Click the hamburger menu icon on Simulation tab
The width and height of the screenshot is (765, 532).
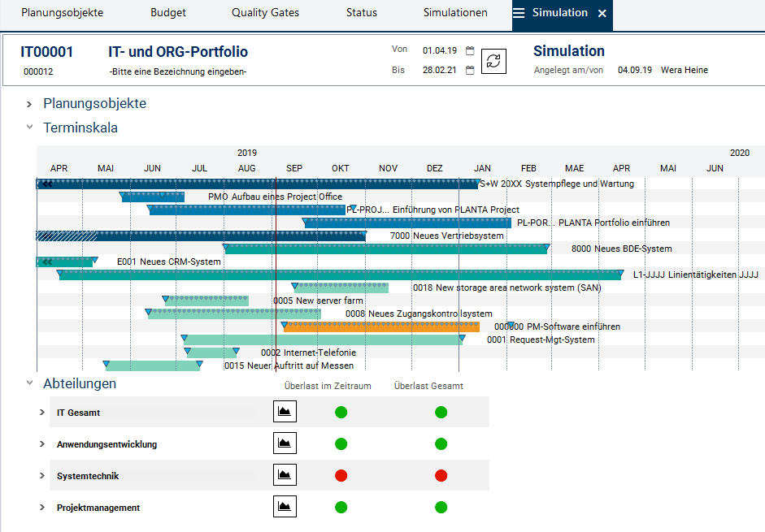pyautogui.click(x=519, y=14)
